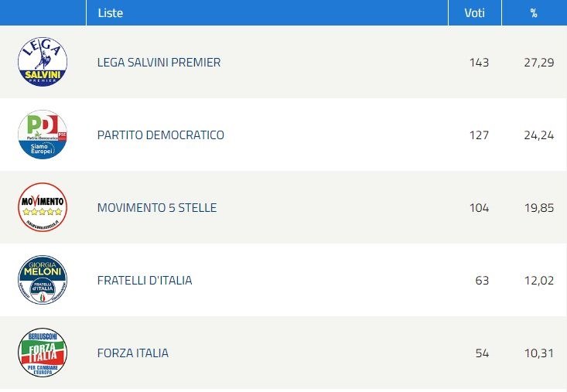Click the 10,31 percentage for Forza Italia
This screenshot has width=567, height=392.
point(539,353)
